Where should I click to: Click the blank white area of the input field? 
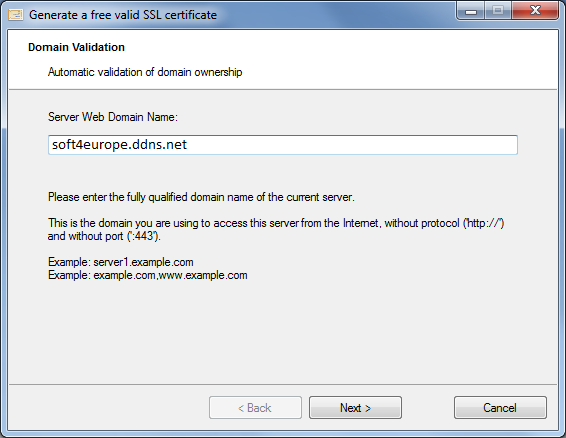tap(352, 145)
